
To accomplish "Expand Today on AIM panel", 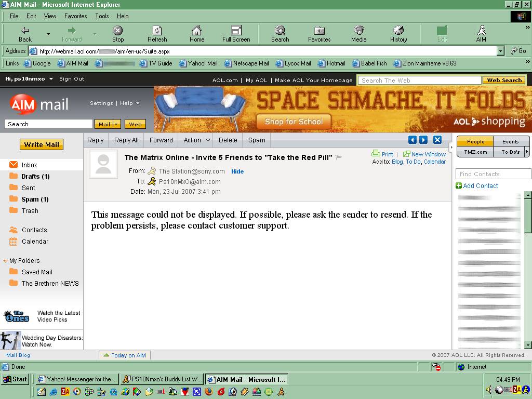I will [125, 355].
